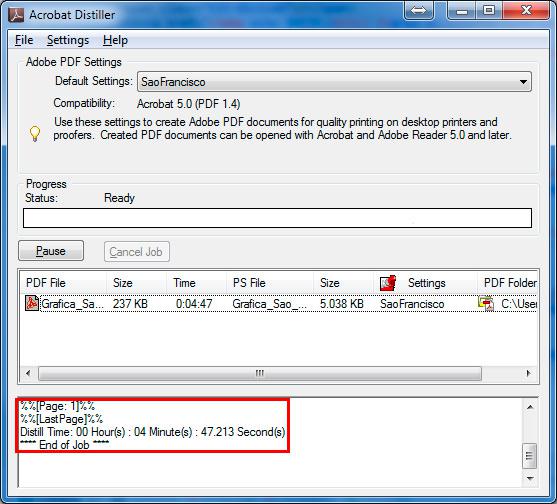Image resolution: width=557 pixels, height=504 pixels.
Task: Open the File menu
Action: (x=24, y=40)
